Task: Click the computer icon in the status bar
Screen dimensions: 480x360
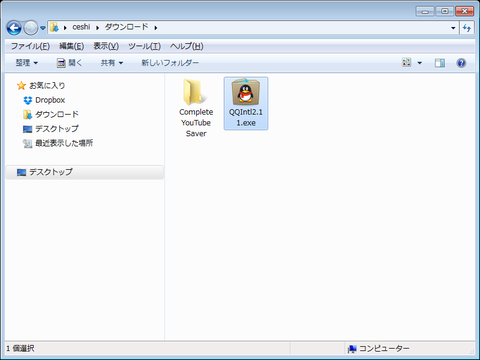Action: [352, 349]
